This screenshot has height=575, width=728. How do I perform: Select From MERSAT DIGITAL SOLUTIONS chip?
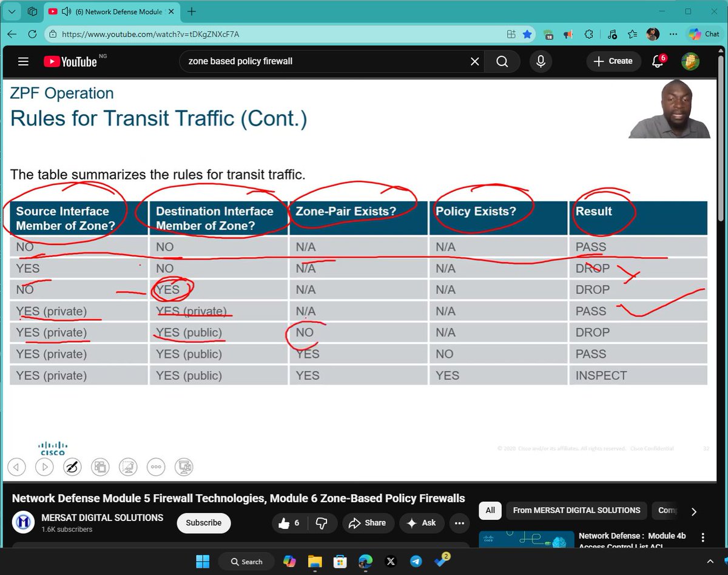coord(576,511)
